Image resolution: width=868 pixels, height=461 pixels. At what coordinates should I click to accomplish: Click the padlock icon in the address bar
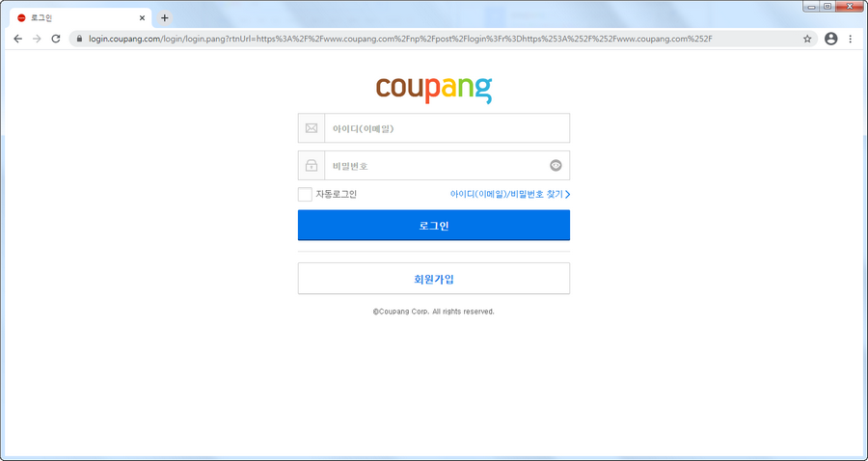click(79, 39)
